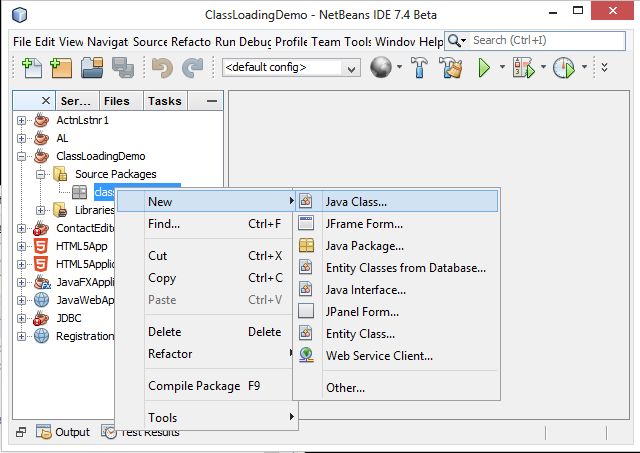Select Other... in New submenu
Viewport: 640px width, 453px height.
pyautogui.click(x=396, y=388)
